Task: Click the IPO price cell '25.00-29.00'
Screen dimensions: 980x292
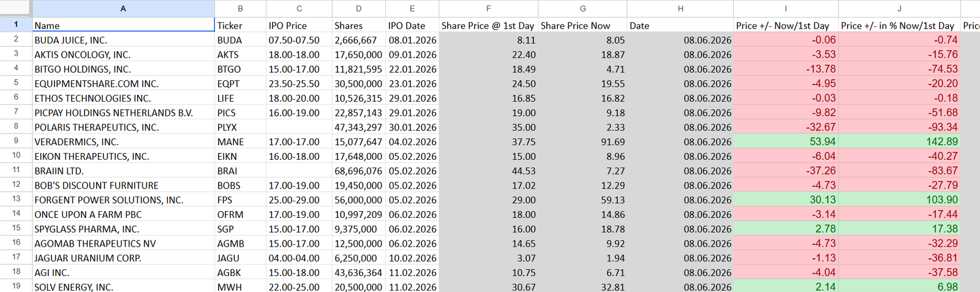Action: [299, 200]
